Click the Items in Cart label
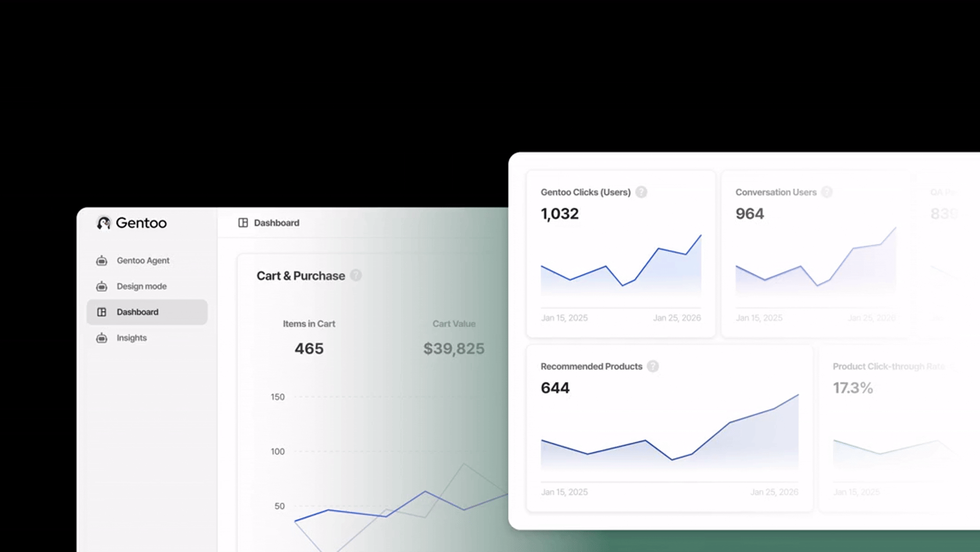 coord(309,324)
